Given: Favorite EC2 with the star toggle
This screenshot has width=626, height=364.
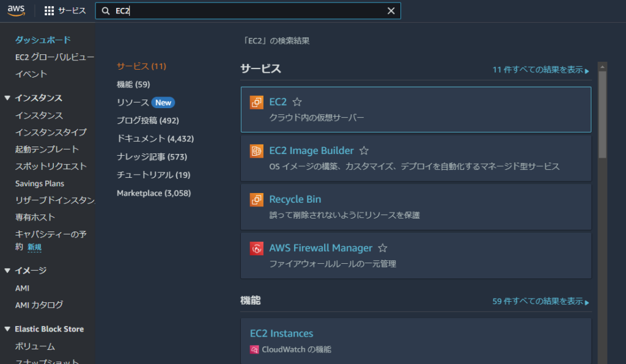Looking at the screenshot, I should point(297,102).
